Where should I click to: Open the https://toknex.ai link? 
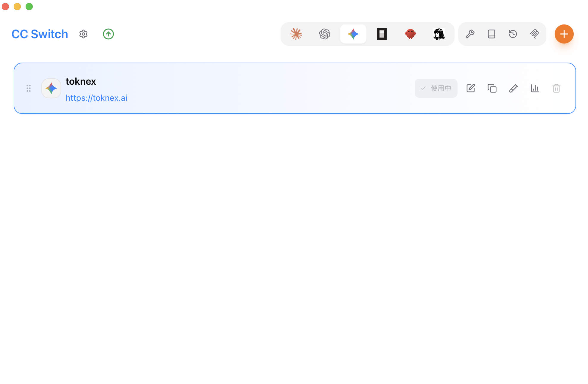point(97,98)
